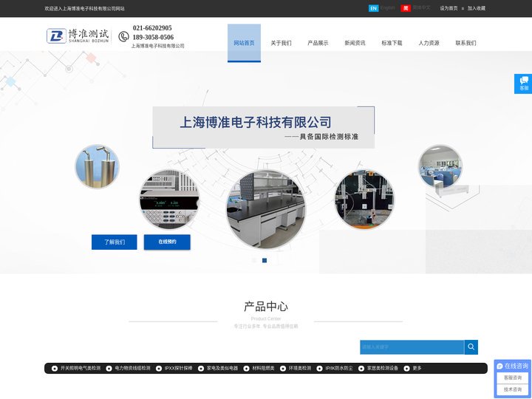Open the 网站首页 nav tab
This screenshot has width=532, height=399.
pyautogui.click(x=244, y=43)
